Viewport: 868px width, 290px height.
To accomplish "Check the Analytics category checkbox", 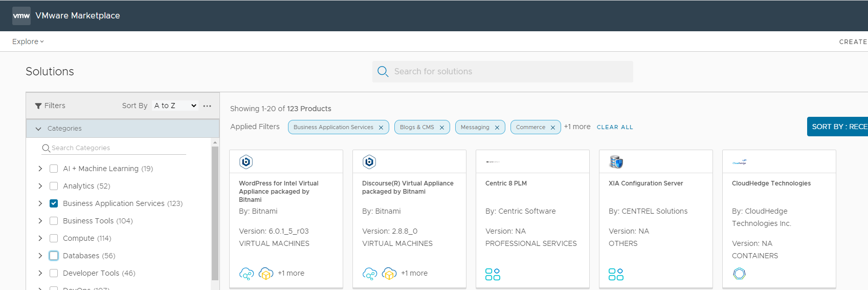I will coord(54,186).
